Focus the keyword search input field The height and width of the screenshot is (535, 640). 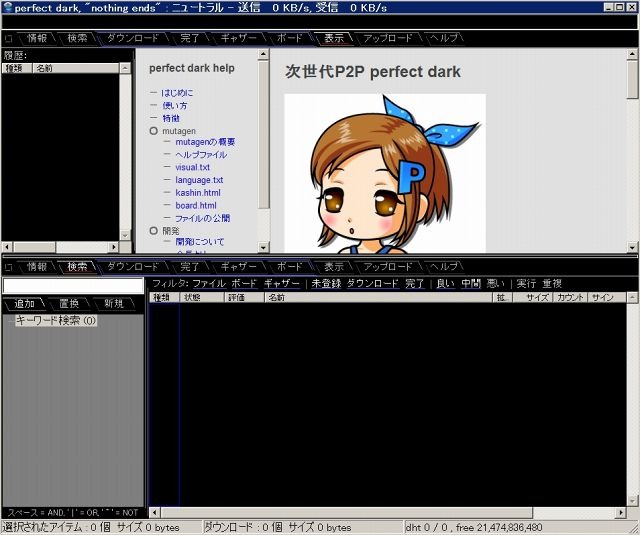coord(73,286)
